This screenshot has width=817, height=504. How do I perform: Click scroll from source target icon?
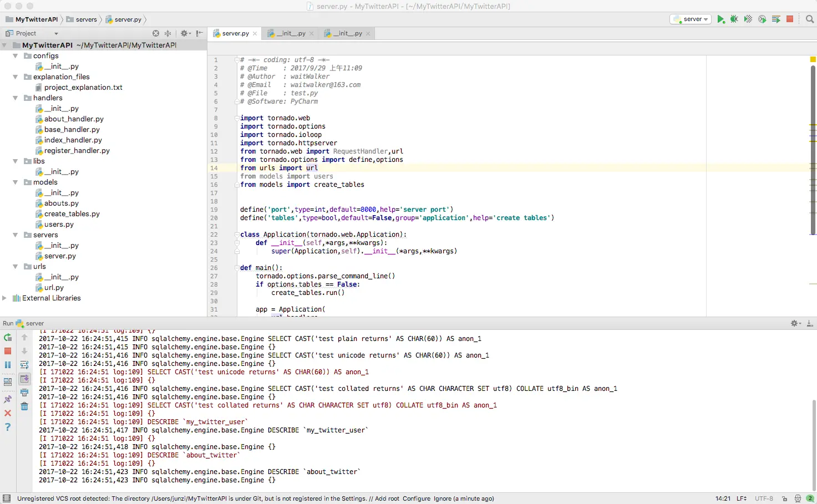click(x=156, y=33)
